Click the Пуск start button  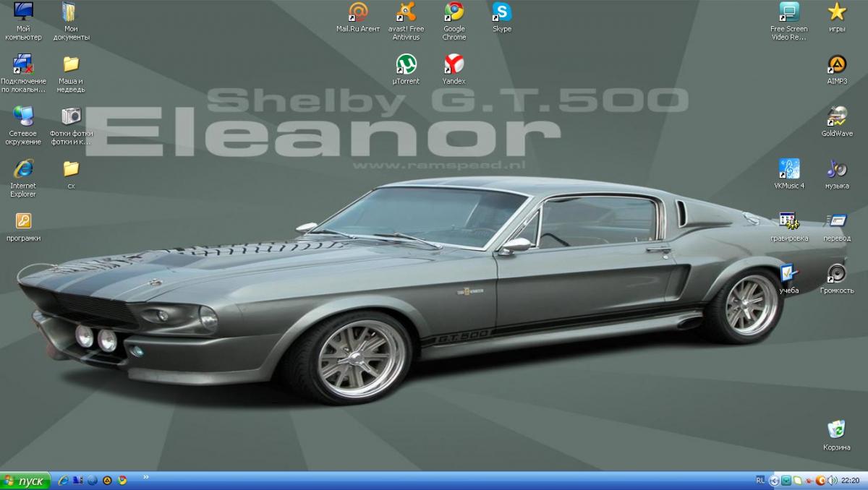click(x=25, y=481)
